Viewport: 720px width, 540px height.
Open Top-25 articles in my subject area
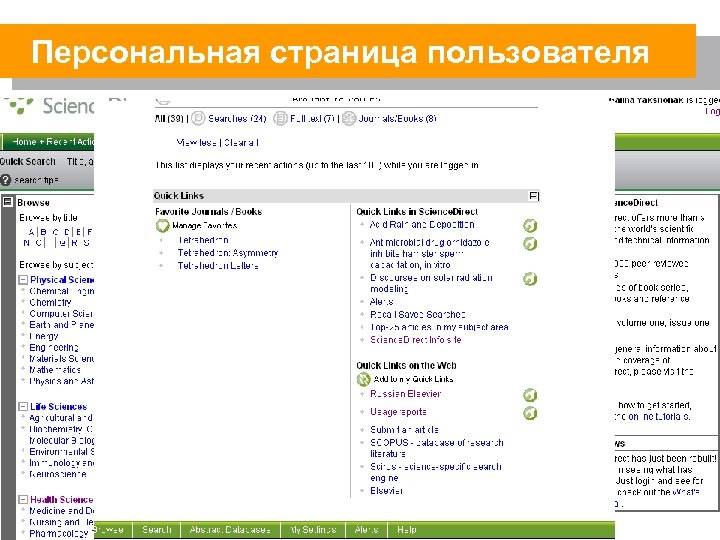coord(439,327)
